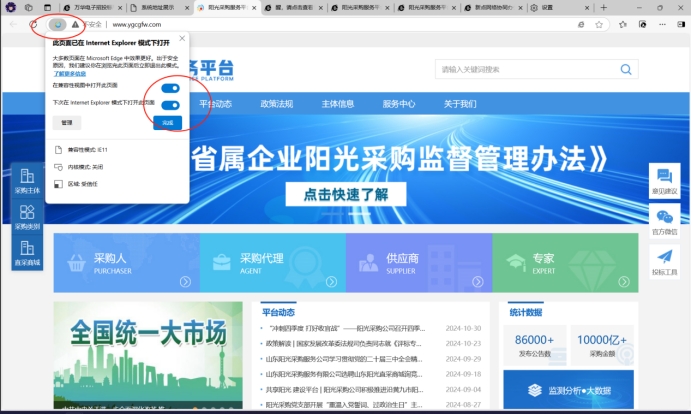Open the 服务中心 navigation menu item
The width and height of the screenshot is (692, 414).
[x=398, y=103]
